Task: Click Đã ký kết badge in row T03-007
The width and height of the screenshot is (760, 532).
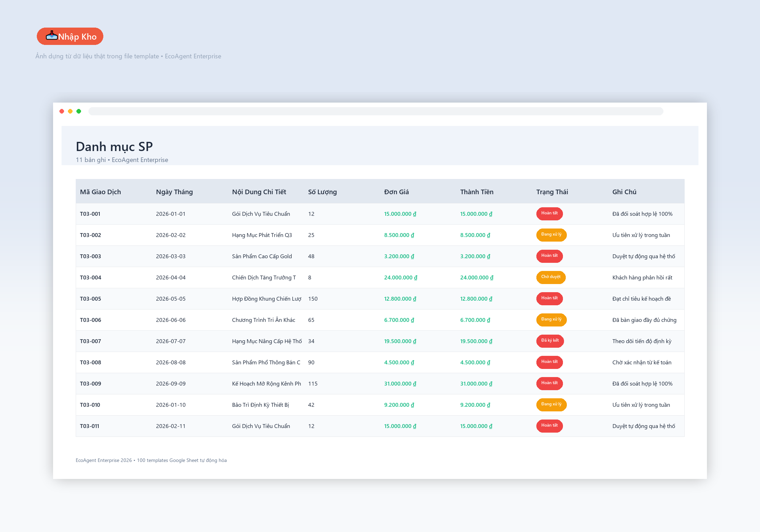Action: pyautogui.click(x=550, y=341)
